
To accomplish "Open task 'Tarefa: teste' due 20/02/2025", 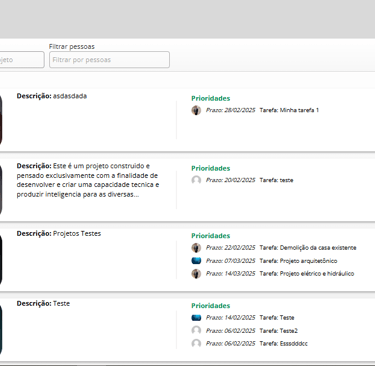I will 276,180.
